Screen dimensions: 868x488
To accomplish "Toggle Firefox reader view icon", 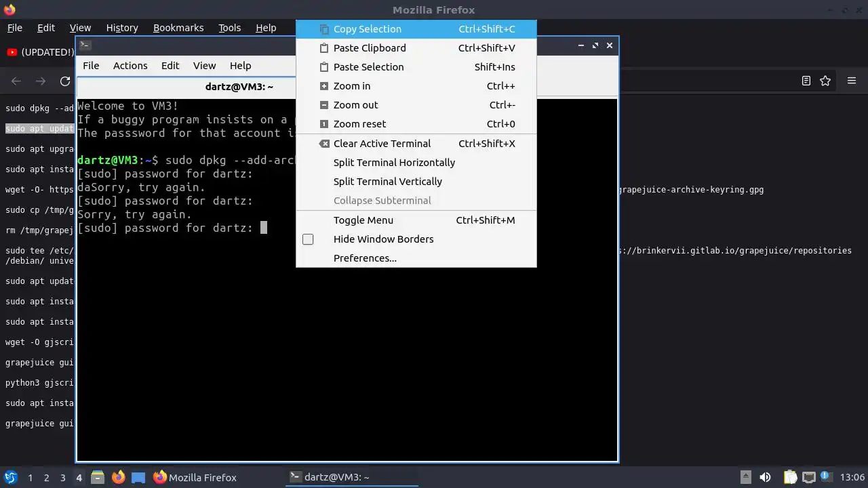I will point(806,81).
